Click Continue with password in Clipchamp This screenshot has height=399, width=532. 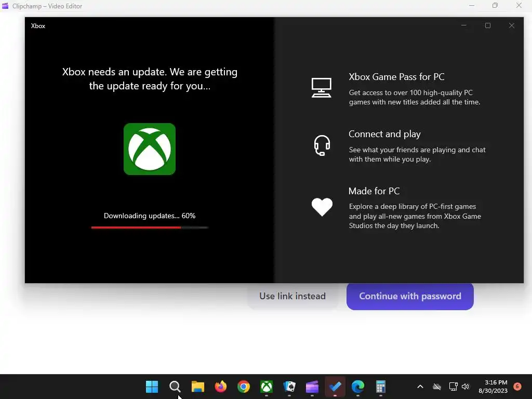410,296
